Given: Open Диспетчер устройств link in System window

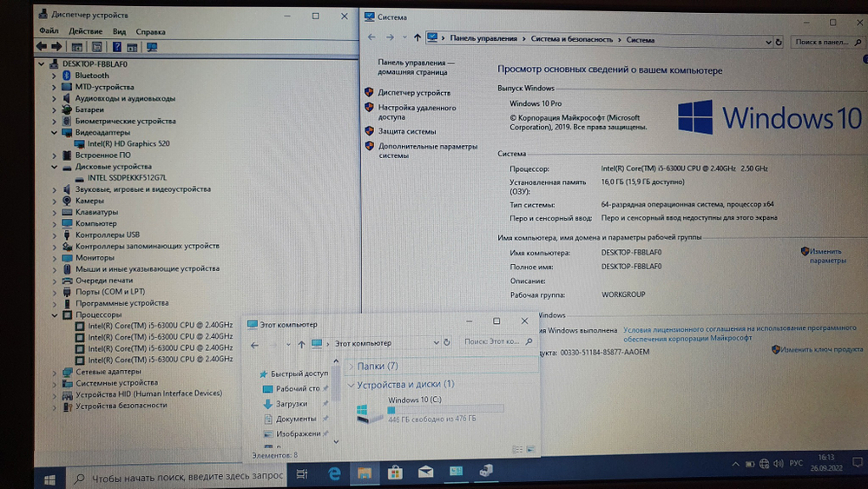Looking at the screenshot, I should pyautogui.click(x=414, y=93).
